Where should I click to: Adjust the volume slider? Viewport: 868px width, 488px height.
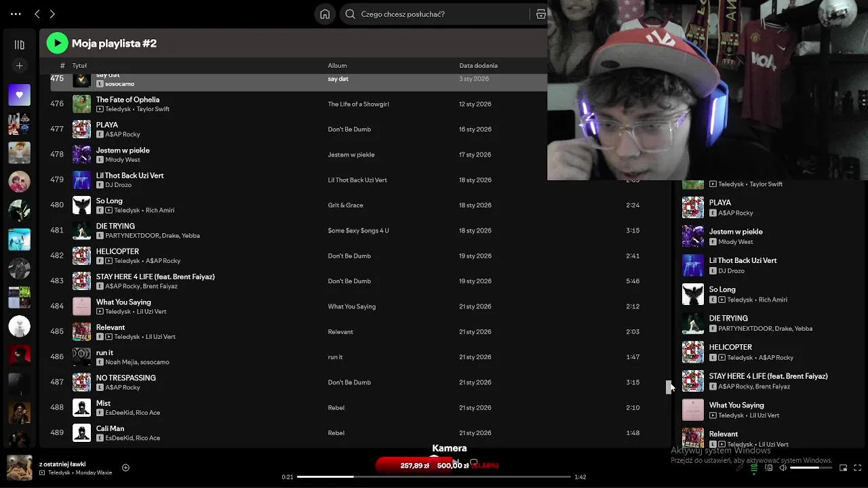tap(811, 468)
